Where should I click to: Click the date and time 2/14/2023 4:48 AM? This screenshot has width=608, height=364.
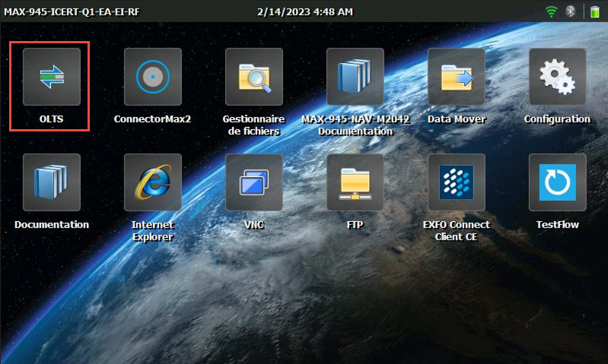tap(305, 12)
